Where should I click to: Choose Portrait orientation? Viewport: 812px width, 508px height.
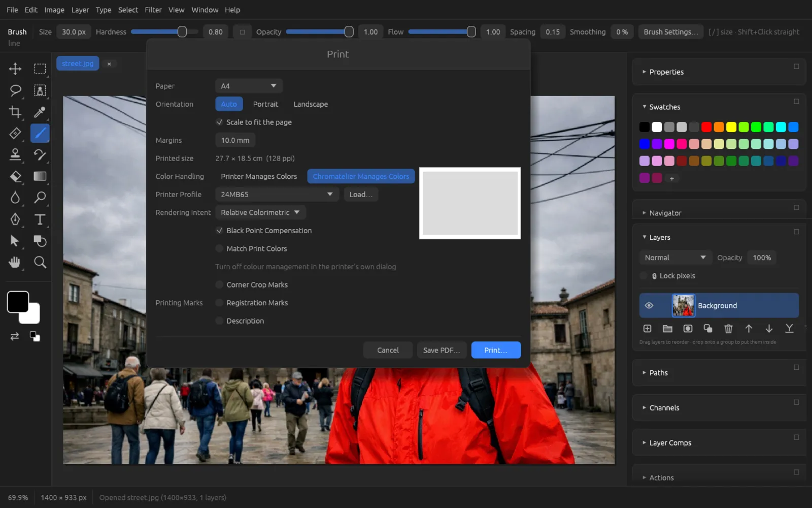pos(265,104)
